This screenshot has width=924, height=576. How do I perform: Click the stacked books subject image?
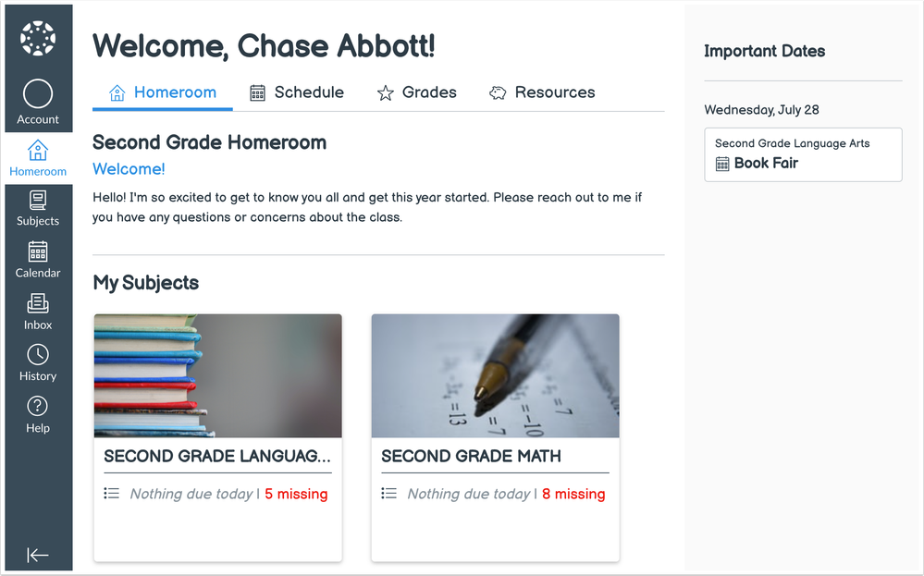pyautogui.click(x=217, y=375)
